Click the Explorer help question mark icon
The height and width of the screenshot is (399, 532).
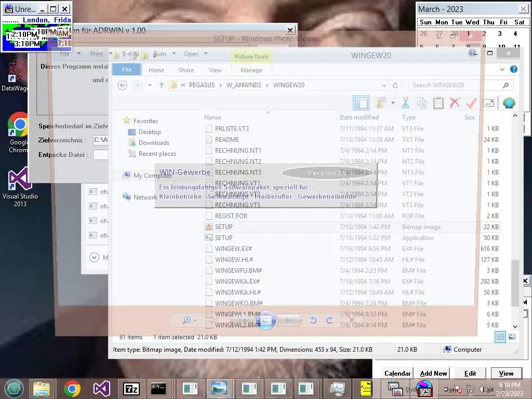[x=514, y=70]
